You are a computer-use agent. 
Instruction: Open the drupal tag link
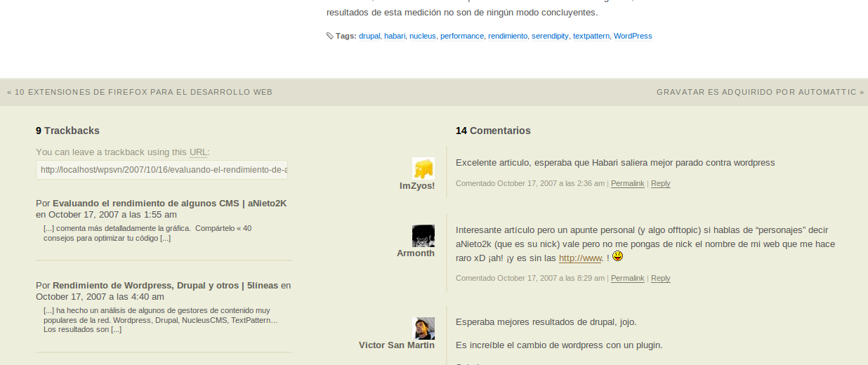point(369,36)
